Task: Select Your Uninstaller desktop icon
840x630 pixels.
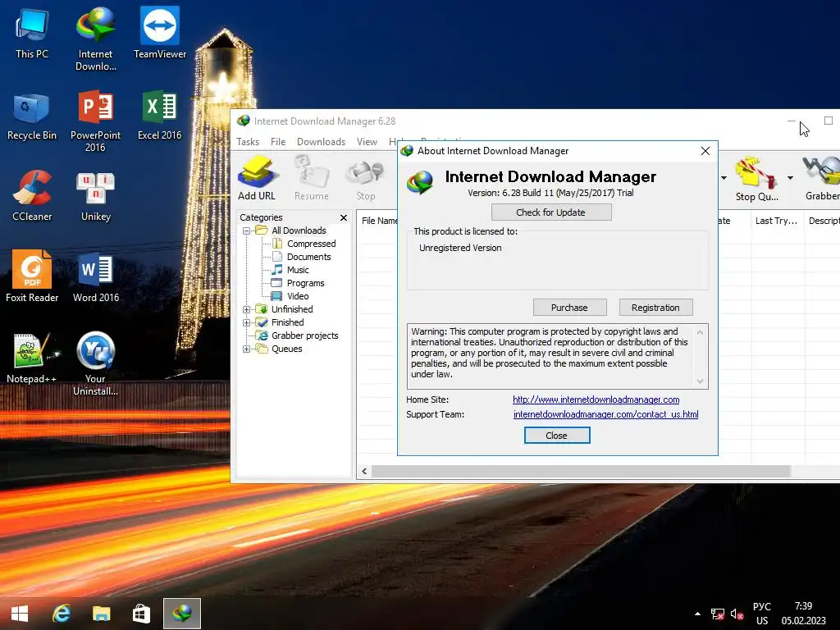Action: (95, 363)
